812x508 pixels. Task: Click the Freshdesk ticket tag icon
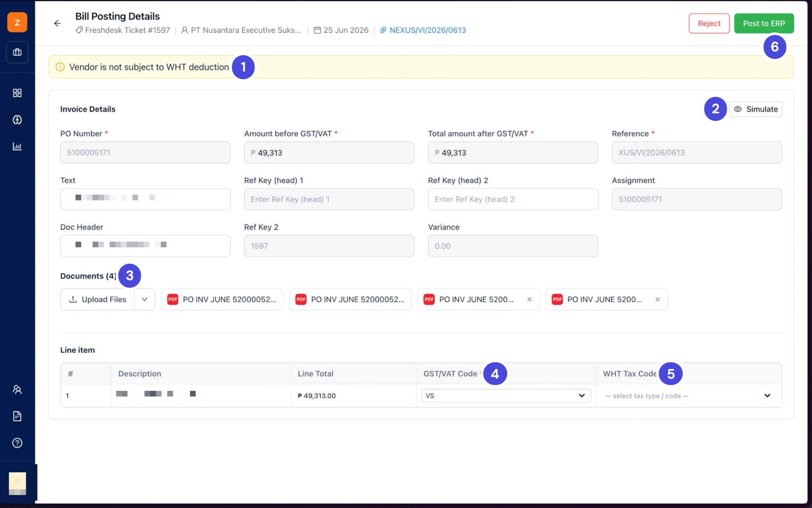pos(79,30)
